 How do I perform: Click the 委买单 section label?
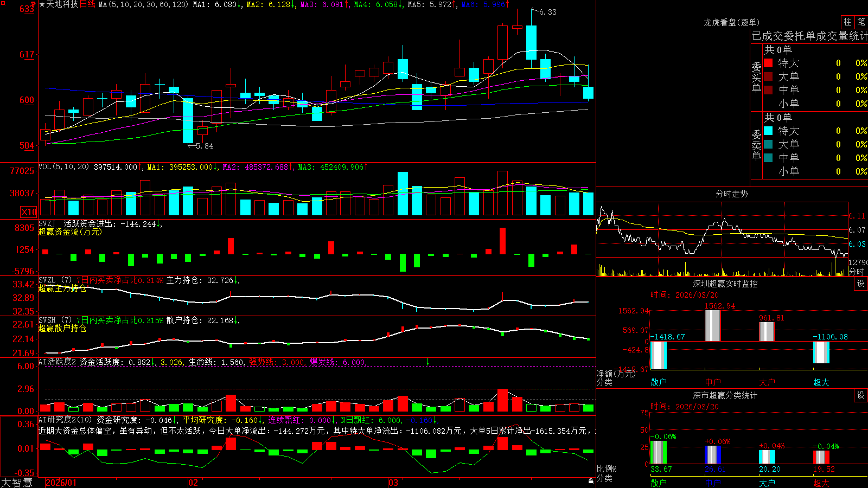[x=756, y=78]
